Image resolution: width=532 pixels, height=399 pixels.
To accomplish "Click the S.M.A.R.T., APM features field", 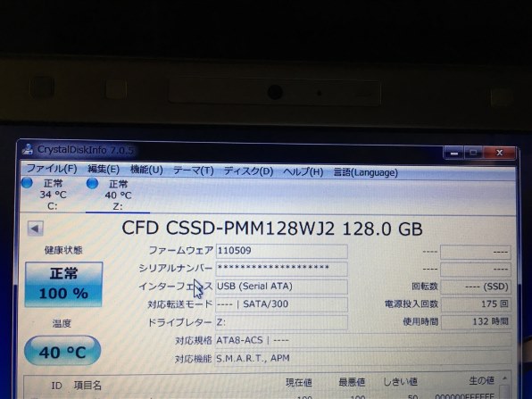I will coord(363,358).
